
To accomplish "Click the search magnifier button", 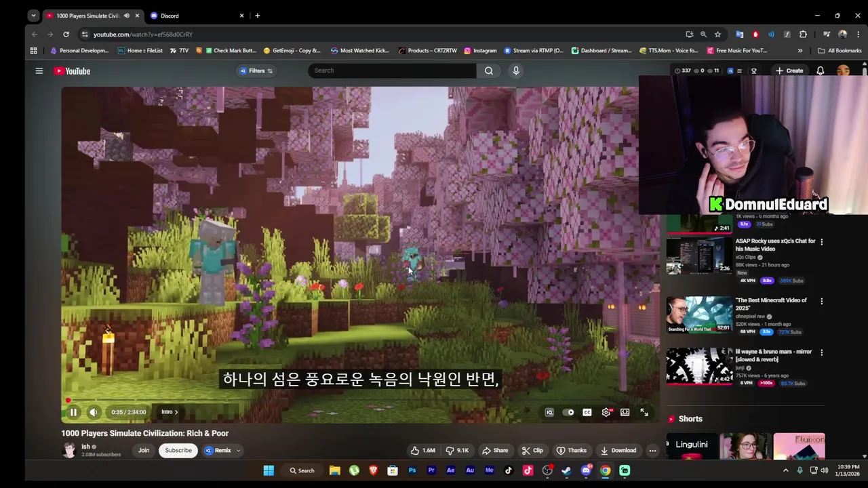I will [x=489, y=70].
